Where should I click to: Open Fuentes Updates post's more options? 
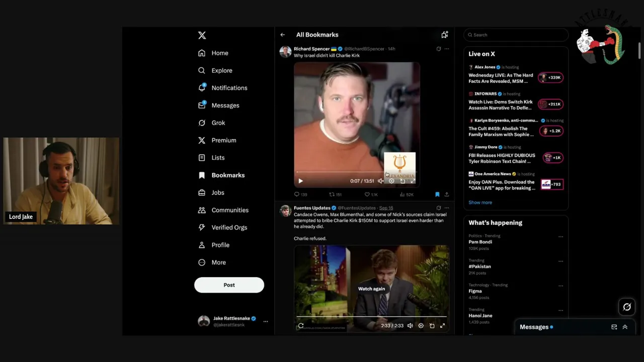447,208
